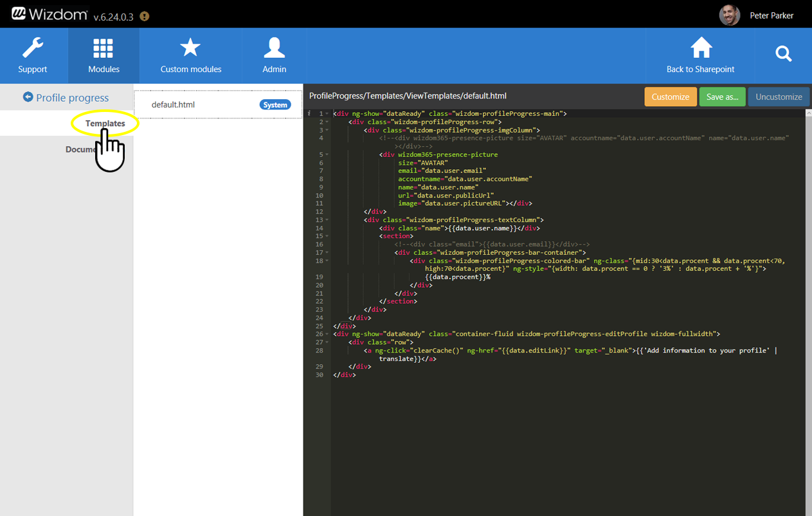The image size is (812, 516).
Task: Place cursor on url="data.user.publicUrl" line
Action: click(x=446, y=196)
